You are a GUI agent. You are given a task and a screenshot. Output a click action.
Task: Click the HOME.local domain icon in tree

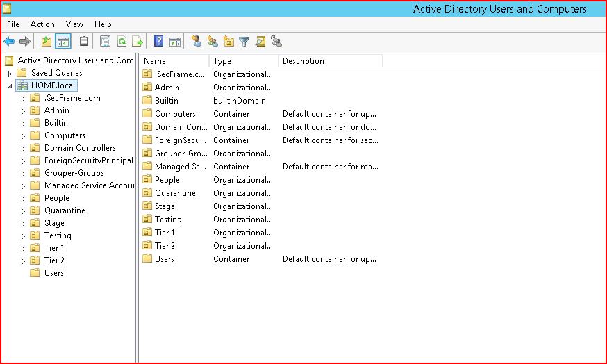click(x=22, y=85)
